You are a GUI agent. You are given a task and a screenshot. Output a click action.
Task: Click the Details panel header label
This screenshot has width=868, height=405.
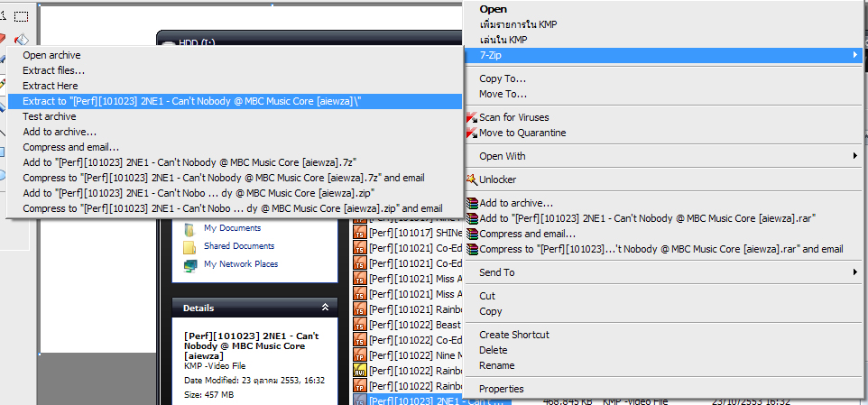click(x=199, y=308)
